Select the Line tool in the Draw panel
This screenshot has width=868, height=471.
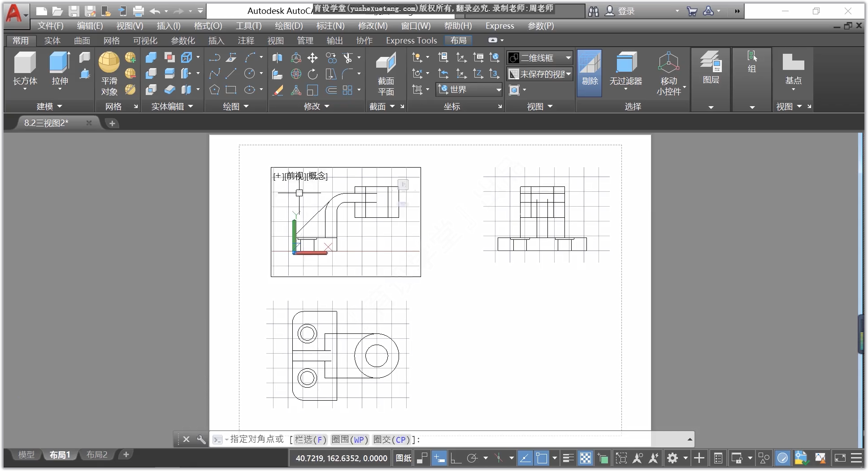tap(231, 73)
